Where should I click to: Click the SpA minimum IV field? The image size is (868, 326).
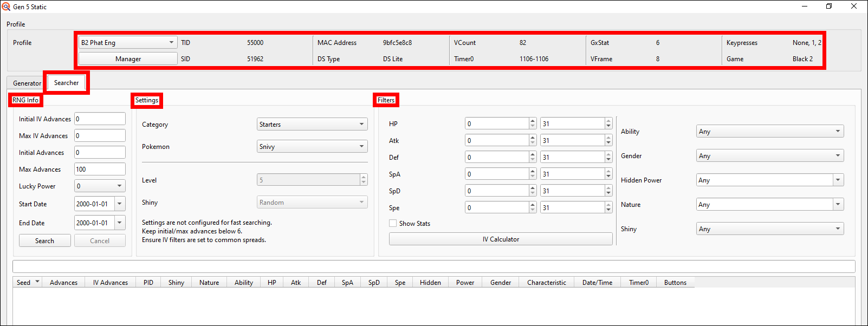pos(497,174)
